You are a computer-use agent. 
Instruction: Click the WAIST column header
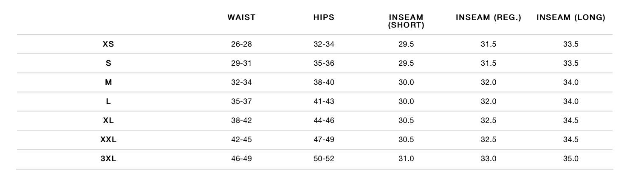[x=241, y=17]
